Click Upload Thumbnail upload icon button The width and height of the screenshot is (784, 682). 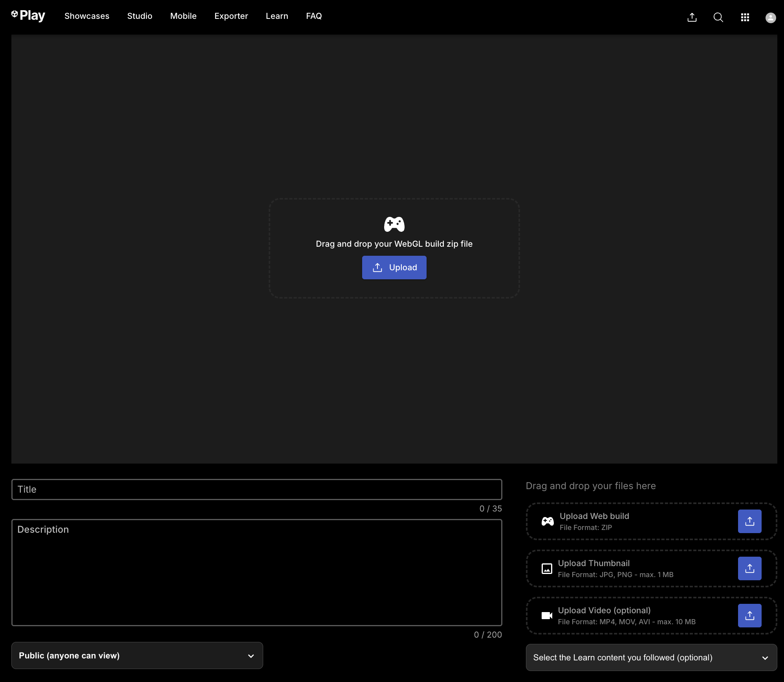[749, 568]
